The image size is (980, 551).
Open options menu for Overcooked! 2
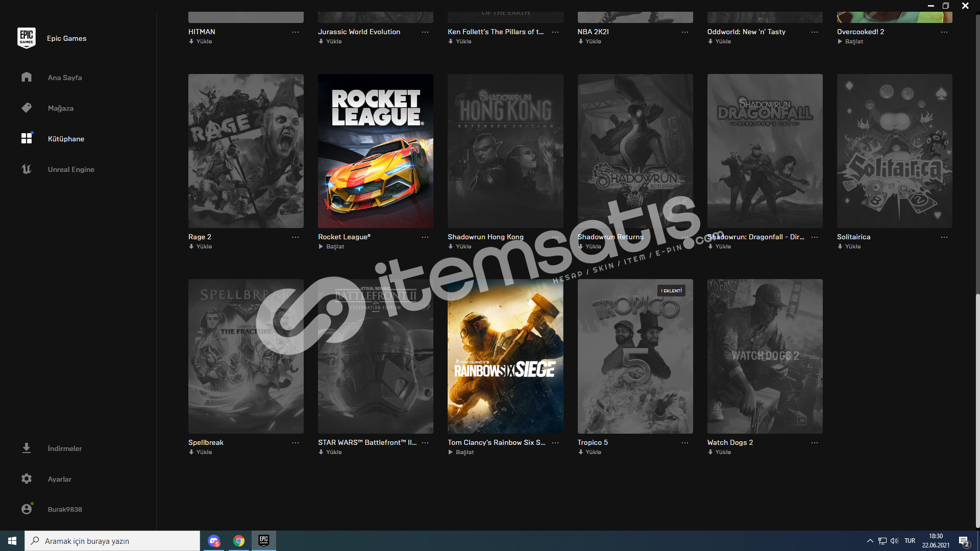pos(944,32)
